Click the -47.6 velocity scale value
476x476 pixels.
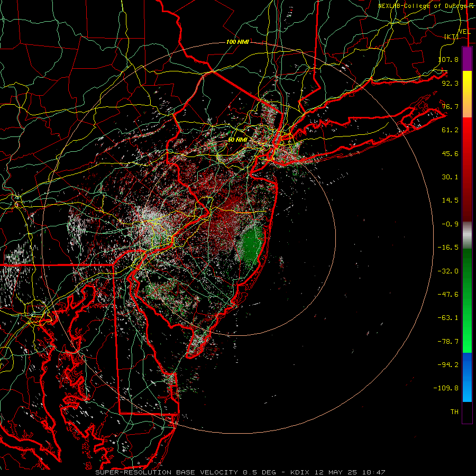pyautogui.click(x=448, y=295)
